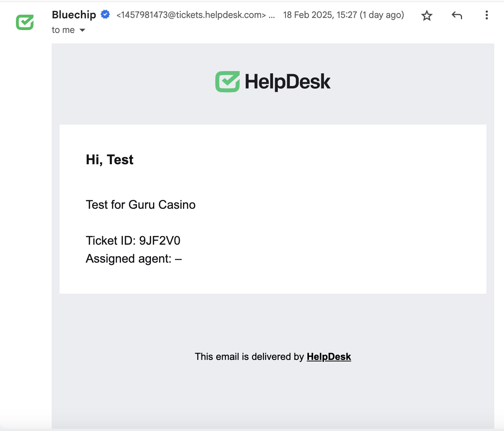Click the tickets.helpdesk.com sender address
This screenshot has width=504, height=431.
pyautogui.click(x=191, y=15)
